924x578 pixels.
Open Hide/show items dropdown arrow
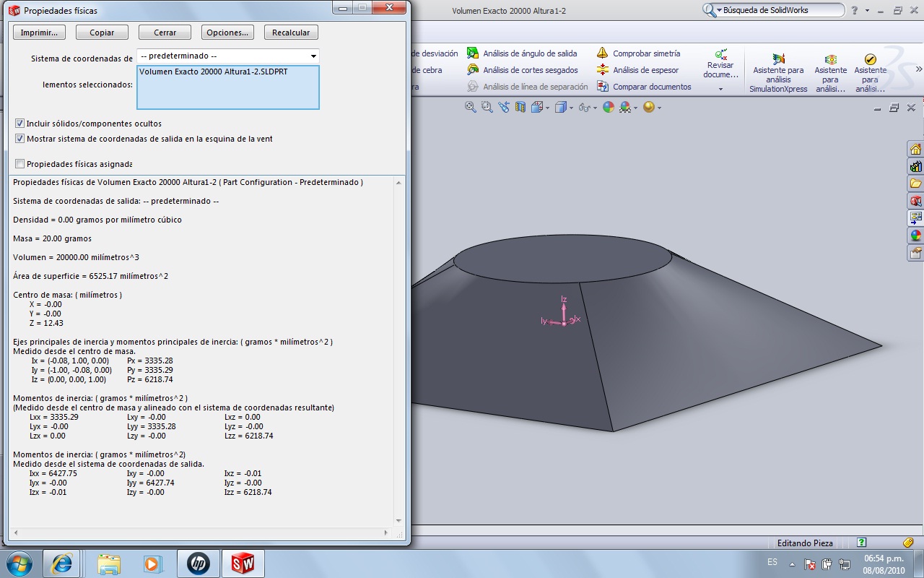coord(595,108)
